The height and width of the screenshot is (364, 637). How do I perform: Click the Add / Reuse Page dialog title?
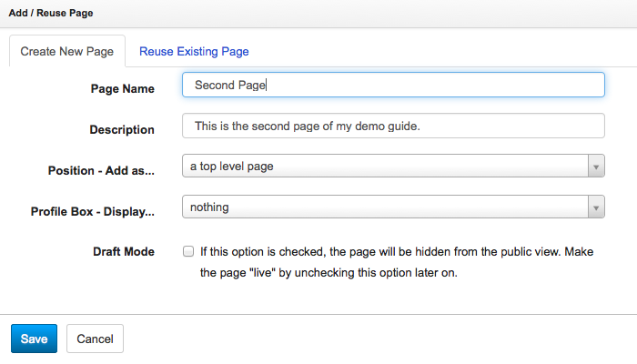51,13
